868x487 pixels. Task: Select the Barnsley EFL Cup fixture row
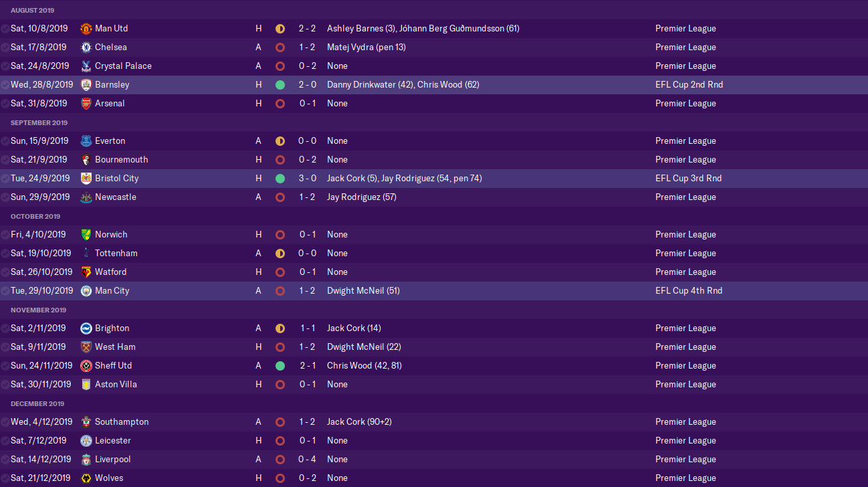click(x=468, y=85)
